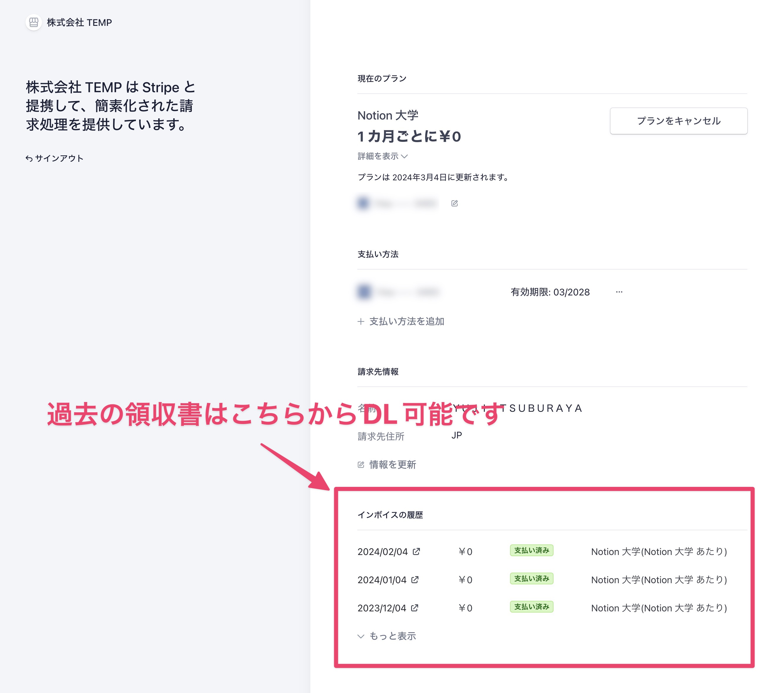Click the 情報を更新 link
Image resolution: width=784 pixels, height=693 pixels.
[387, 465]
